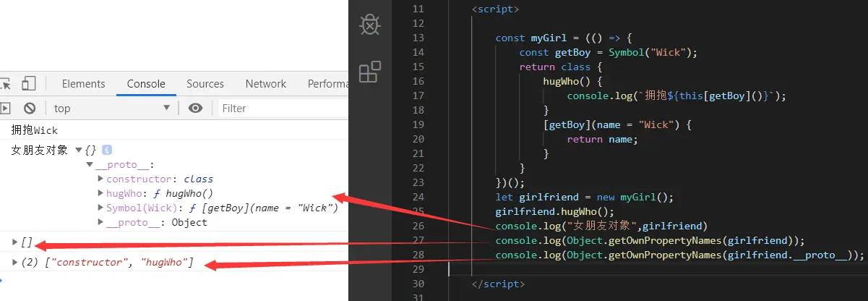Click the info badge next to {}
This screenshot has height=301, width=868.
point(107,150)
